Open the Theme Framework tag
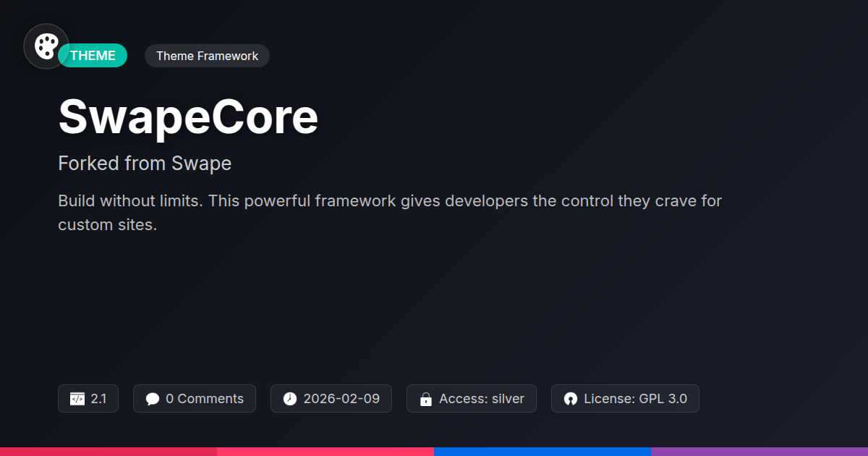868x456 pixels. point(207,56)
